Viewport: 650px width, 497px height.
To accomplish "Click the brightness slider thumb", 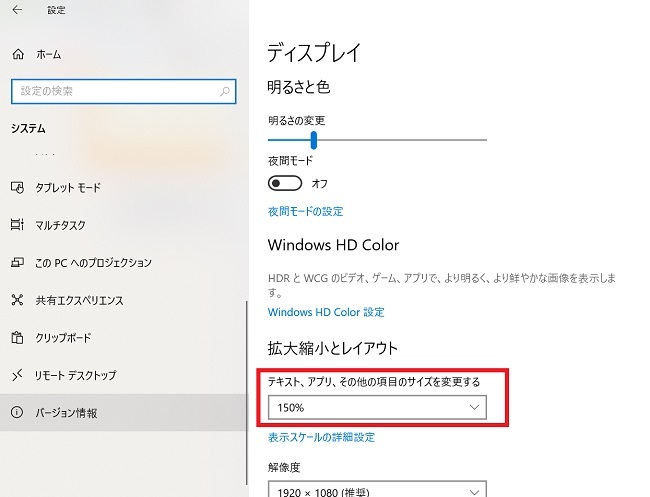I will point(314,140).
